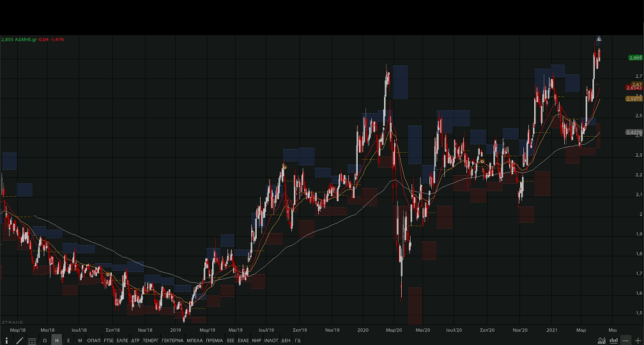Image resolution: width=644 pixels, height=345 pixels.
Task: Open the FTSE symbol tab
Action: (109, 341)
